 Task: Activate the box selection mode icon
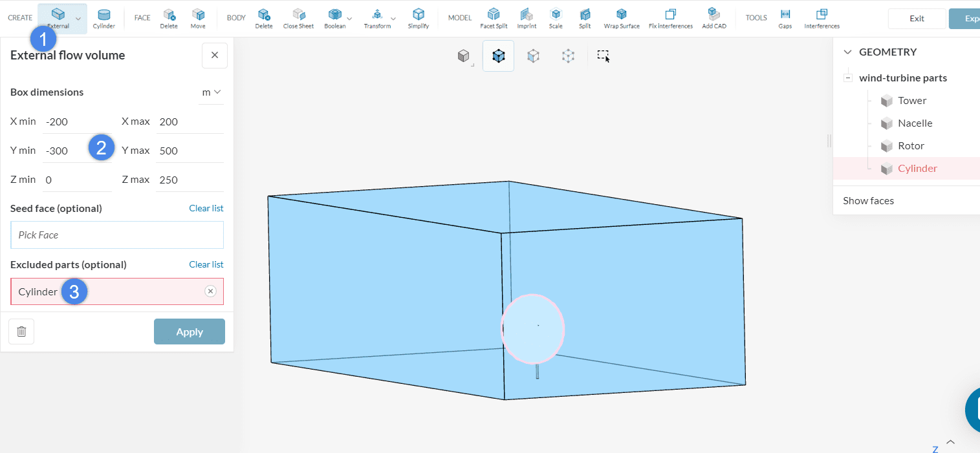coord(602,56)
